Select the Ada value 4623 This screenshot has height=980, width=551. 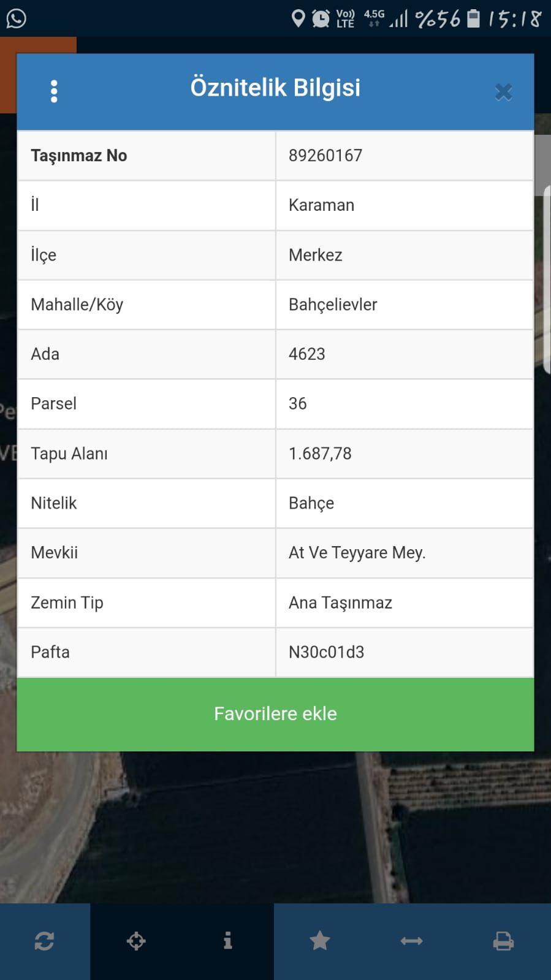pos(307,354)
